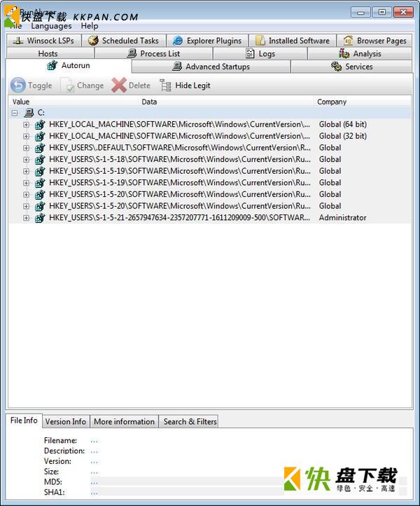Open the Browser Pages tab

click(x=374, y=41)
